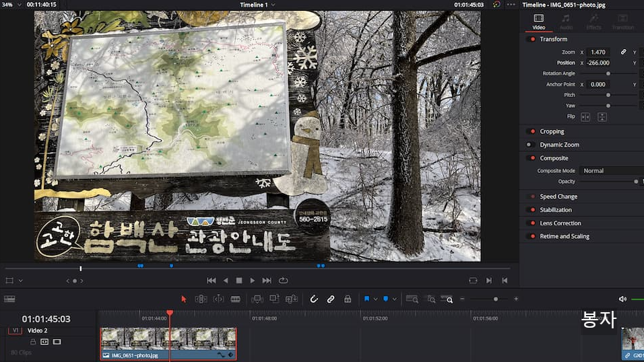
Task: Stop viewer playback
Action: tap(239, 281)
